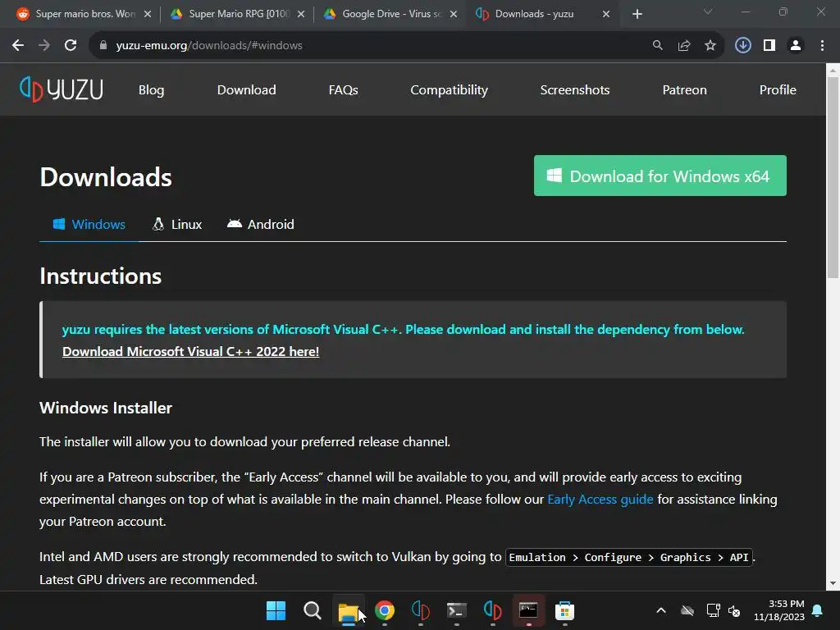Screen dimensions: 840x630
Task: Click the browser forward arrow
Action: point(44,46)
